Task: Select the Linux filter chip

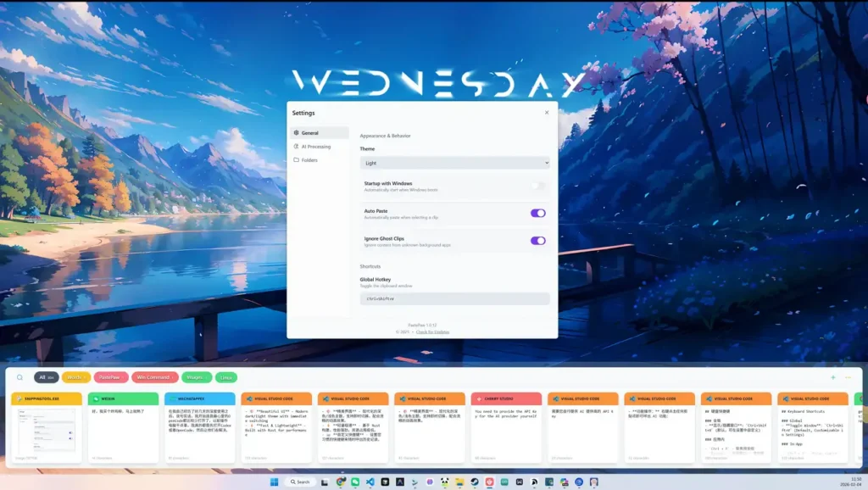Action: [225, 376]
